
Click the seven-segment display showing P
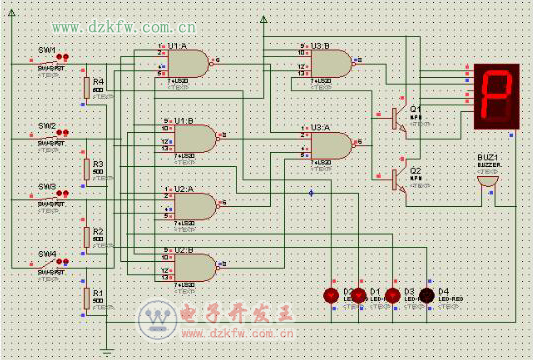497,97
